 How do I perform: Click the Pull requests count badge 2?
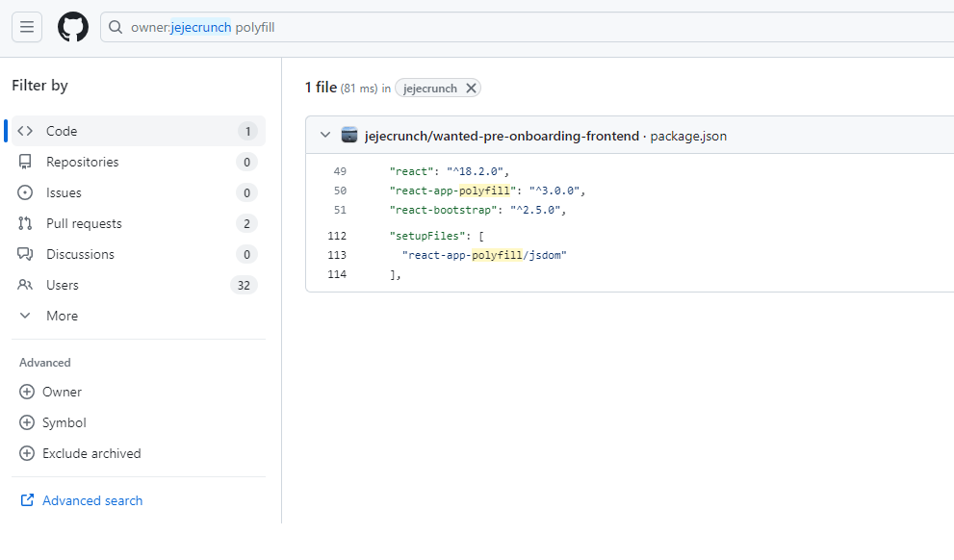coord(246,224)
